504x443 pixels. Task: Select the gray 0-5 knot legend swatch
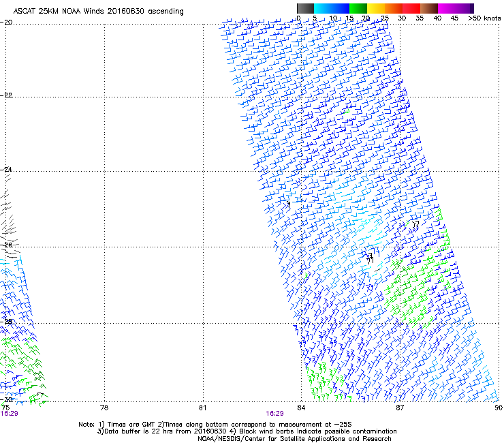tap(305, 8)
